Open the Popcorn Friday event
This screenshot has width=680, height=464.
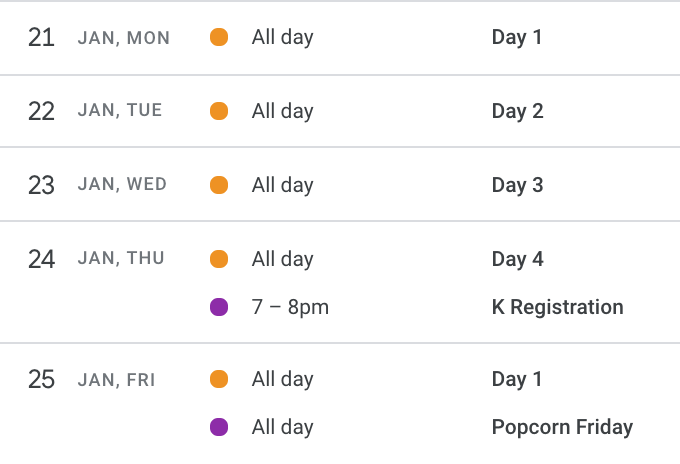(562, 427)
